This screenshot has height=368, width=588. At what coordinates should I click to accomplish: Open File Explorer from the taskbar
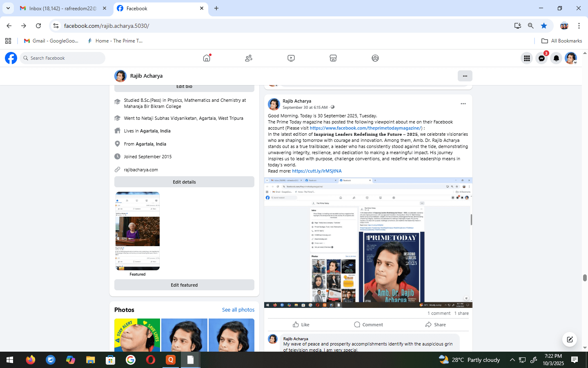click(90, 360)
